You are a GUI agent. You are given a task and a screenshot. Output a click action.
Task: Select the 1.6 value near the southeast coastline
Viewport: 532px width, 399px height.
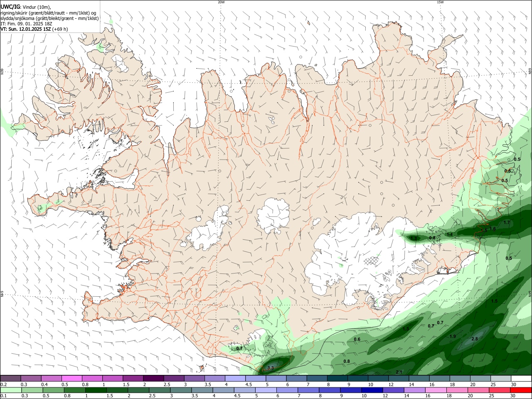click(493, 229)
